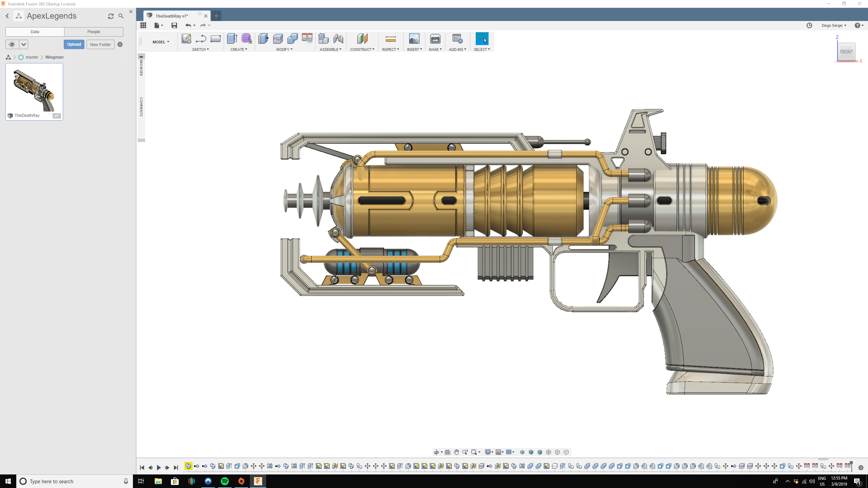Select the Pan hand tool

[x=456, y=452]
